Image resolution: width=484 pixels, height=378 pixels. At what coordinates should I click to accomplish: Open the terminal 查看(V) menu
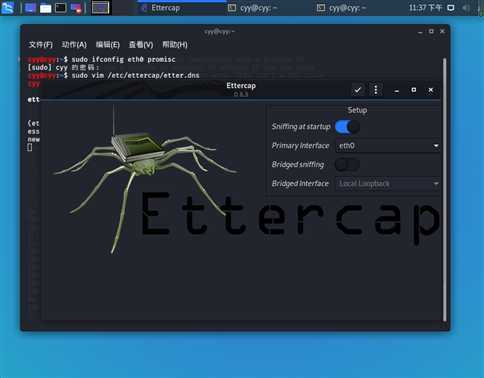click(141, 45)
